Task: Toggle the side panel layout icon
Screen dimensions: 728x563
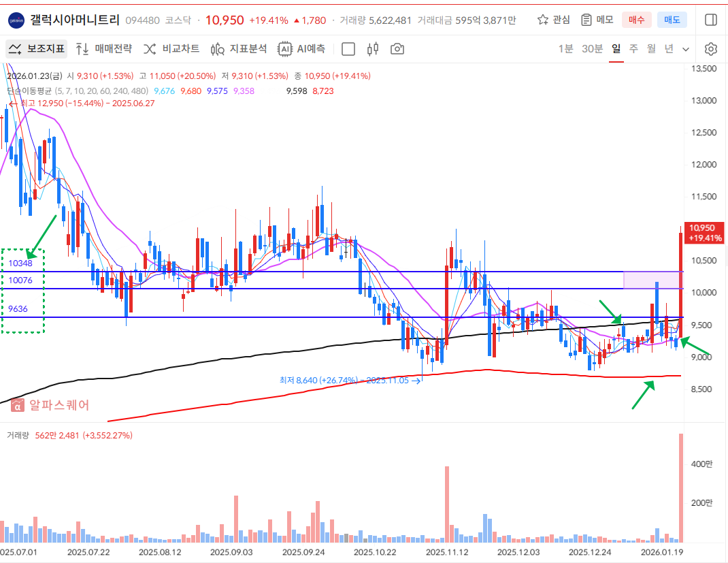Action: [x=711, y=20]
